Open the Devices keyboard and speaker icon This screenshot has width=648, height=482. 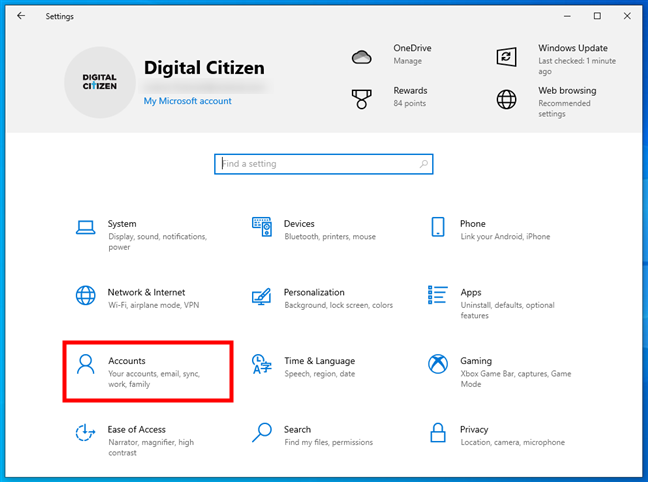tap(262, 227)
